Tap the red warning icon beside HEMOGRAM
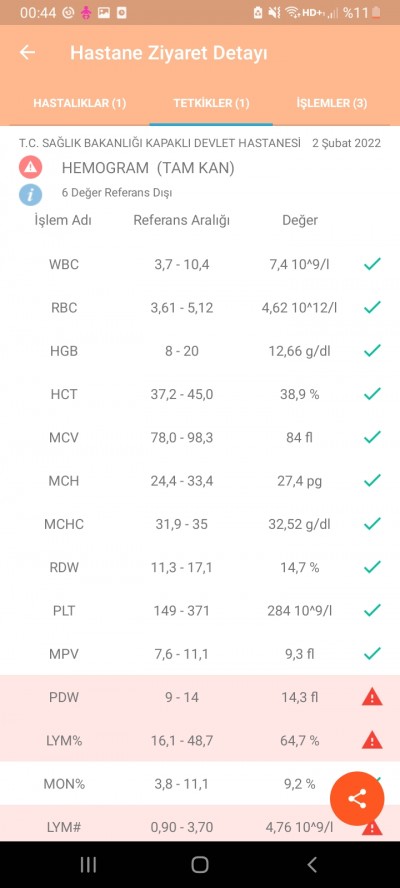Screen dimensions: 400x888 [31, 168]
